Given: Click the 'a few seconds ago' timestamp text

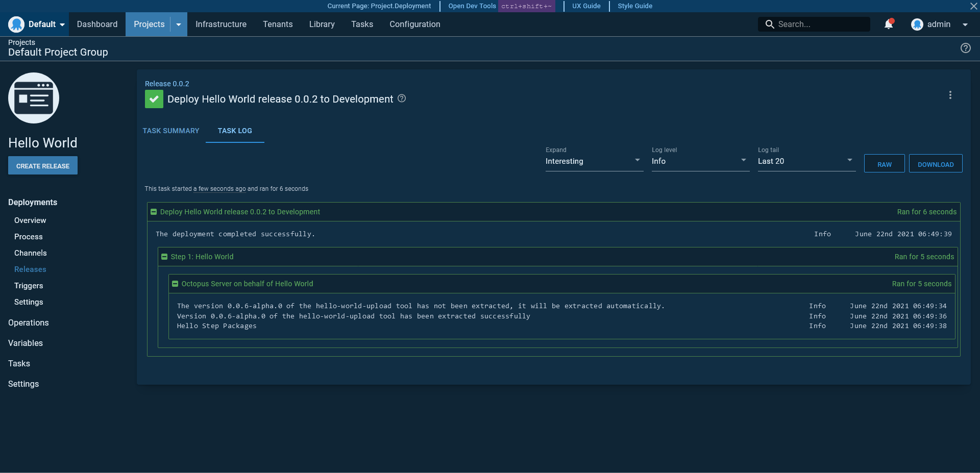Looking at the screenshot, I should point(219,189).
